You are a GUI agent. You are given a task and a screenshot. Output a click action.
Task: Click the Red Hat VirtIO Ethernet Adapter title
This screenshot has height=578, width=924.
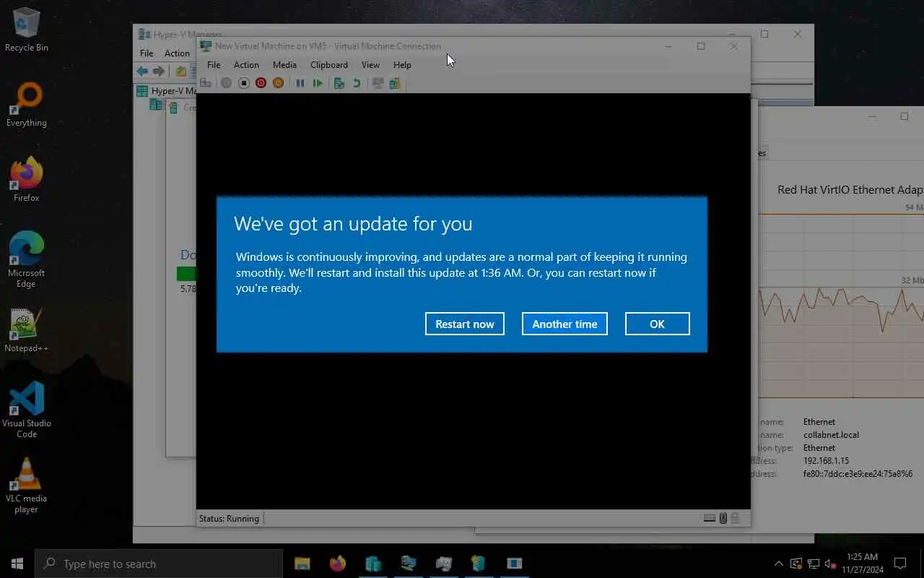(850, 189)
